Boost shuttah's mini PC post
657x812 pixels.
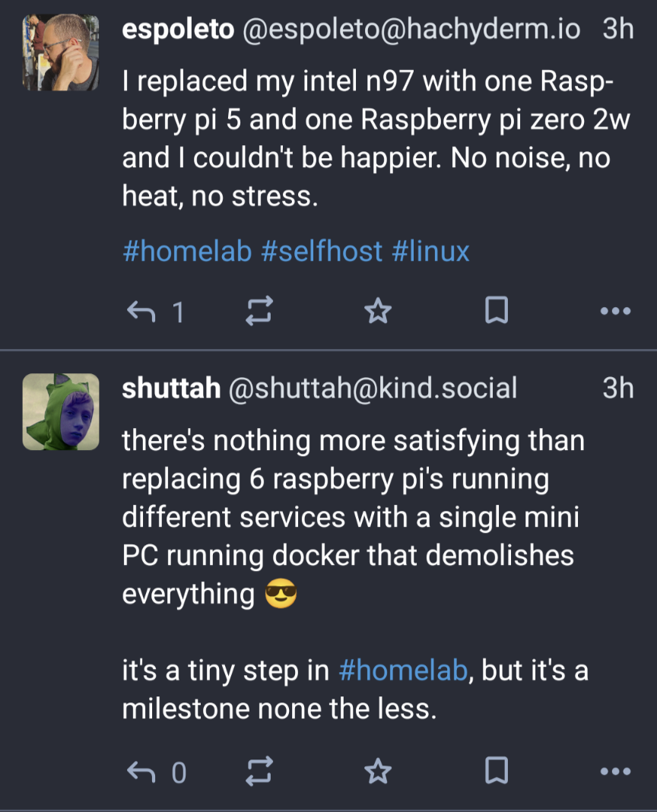[259, 772]
